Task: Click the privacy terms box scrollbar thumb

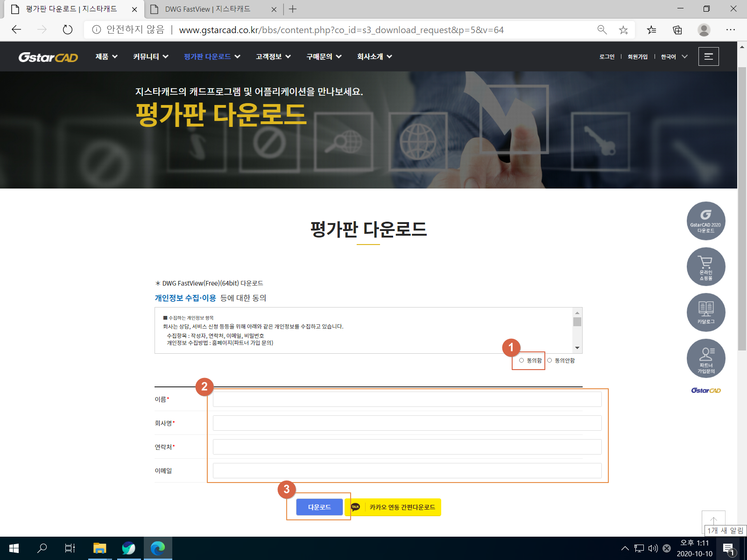Action: [x=577, y=322]
